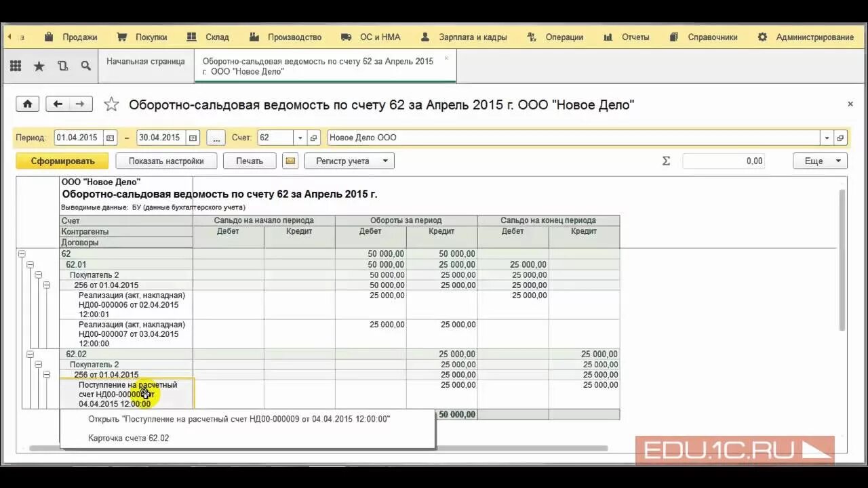Close the report form with the x icon

point(850,104)
